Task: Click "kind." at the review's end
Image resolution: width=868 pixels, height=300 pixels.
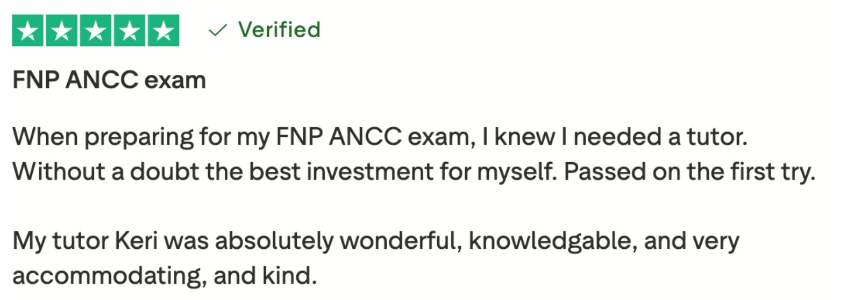Action: click(289, 276)
